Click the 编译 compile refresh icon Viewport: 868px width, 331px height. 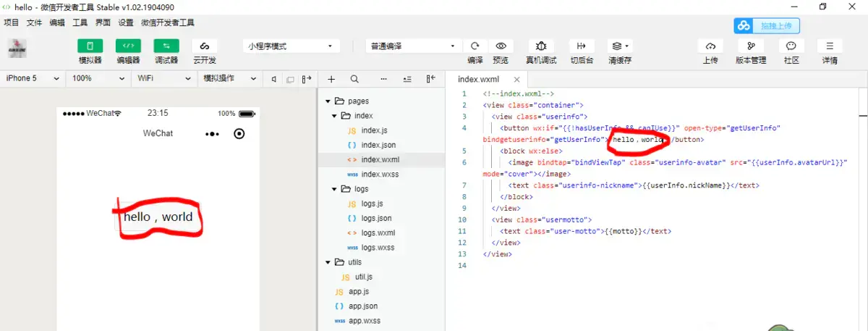point(475,46)
